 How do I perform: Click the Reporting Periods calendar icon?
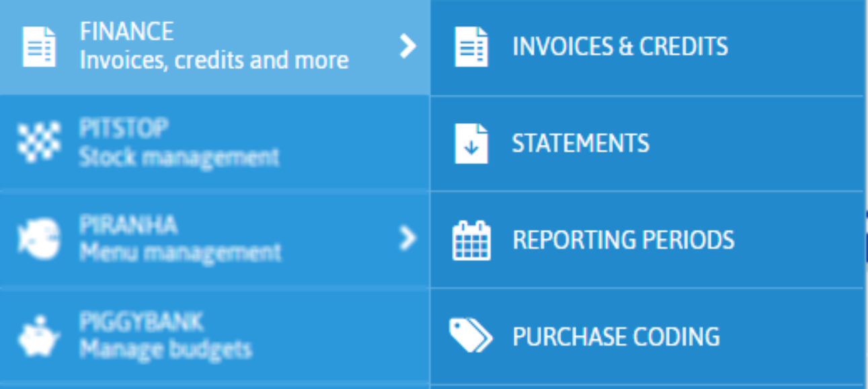tap(471, 240)
